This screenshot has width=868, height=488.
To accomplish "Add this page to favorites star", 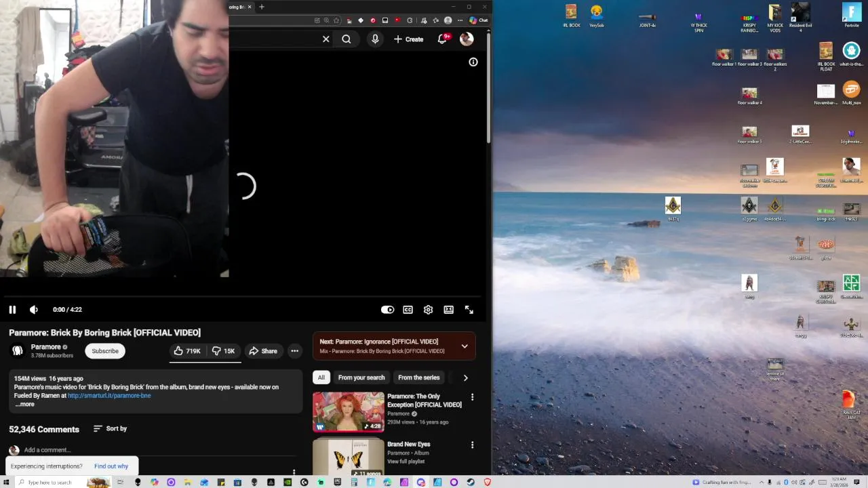I will pos(336,20).
